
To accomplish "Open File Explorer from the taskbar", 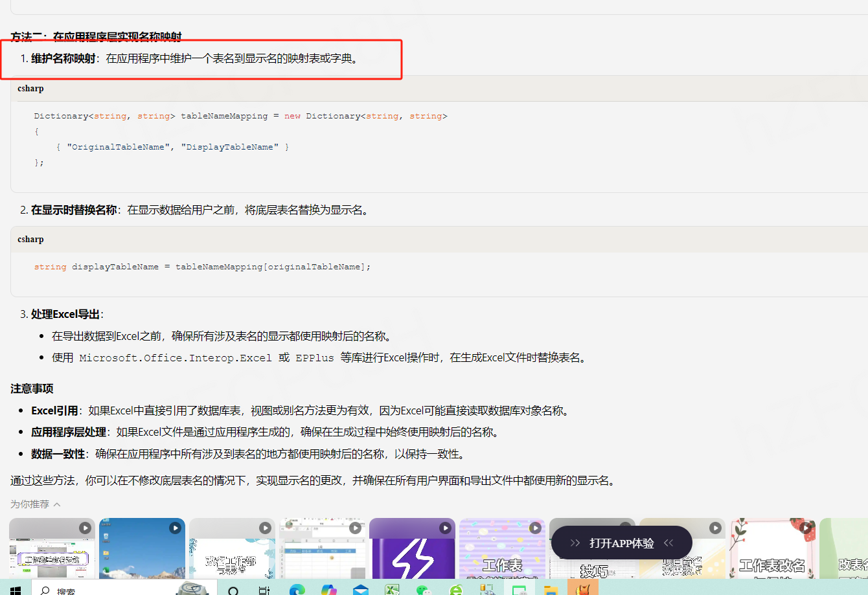I will (551, 589).
